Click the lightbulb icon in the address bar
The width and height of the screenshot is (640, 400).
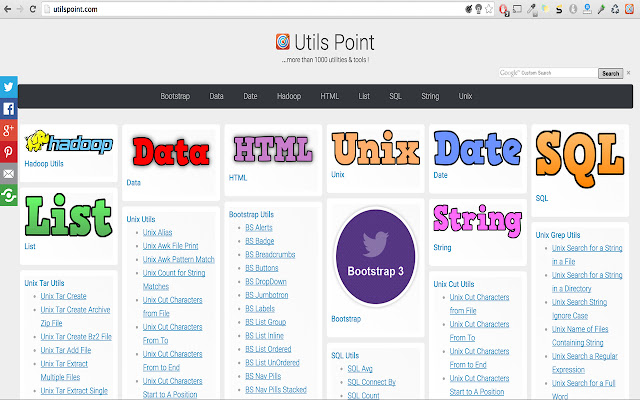[478, 9]
